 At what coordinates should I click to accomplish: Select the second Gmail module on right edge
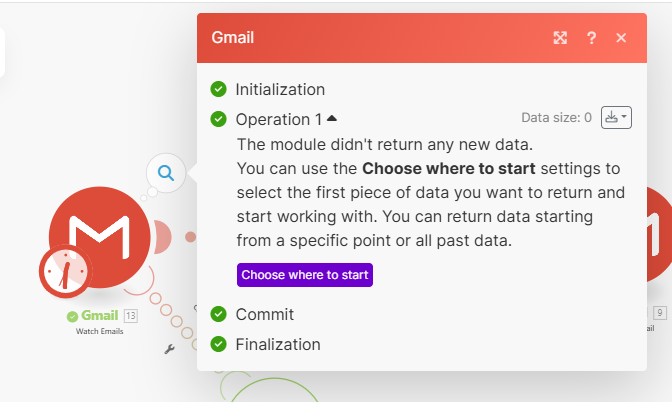pos(658,235)
